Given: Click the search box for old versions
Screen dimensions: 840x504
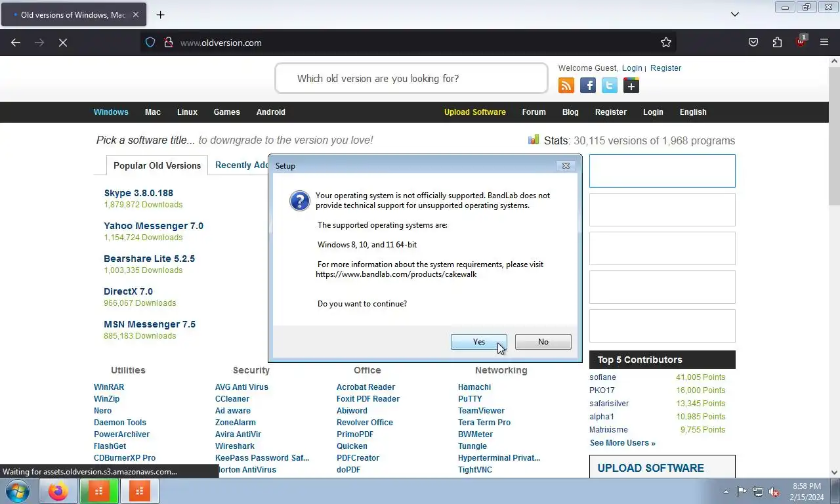Looking at the screenshot, I should [411, 79].
